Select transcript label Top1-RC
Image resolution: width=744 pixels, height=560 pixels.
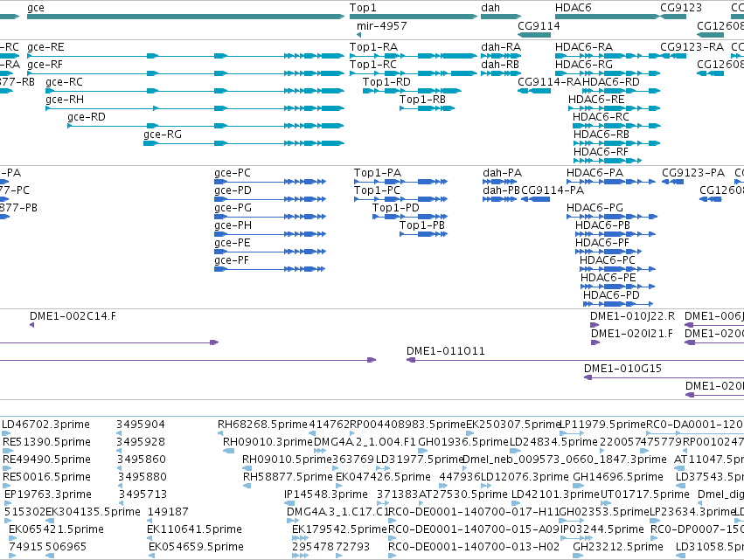click(x=373, y=65)
